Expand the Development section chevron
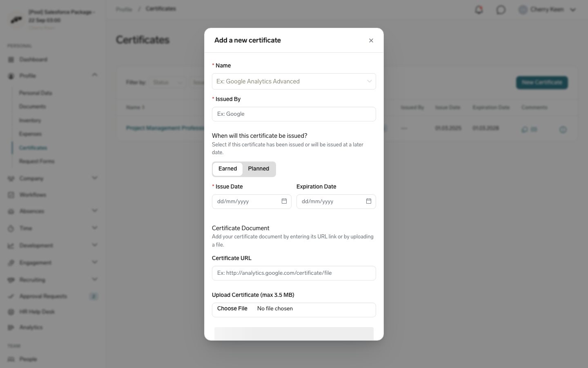 95,245
